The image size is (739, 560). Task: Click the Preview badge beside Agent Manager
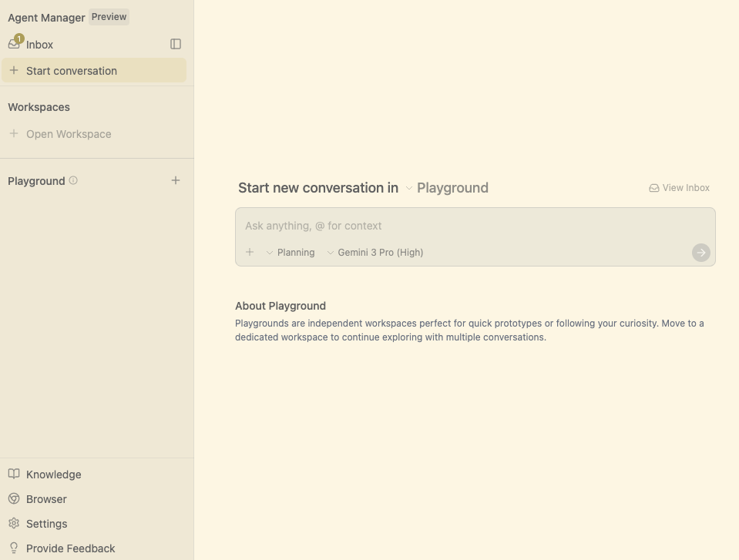click(109, 17)
